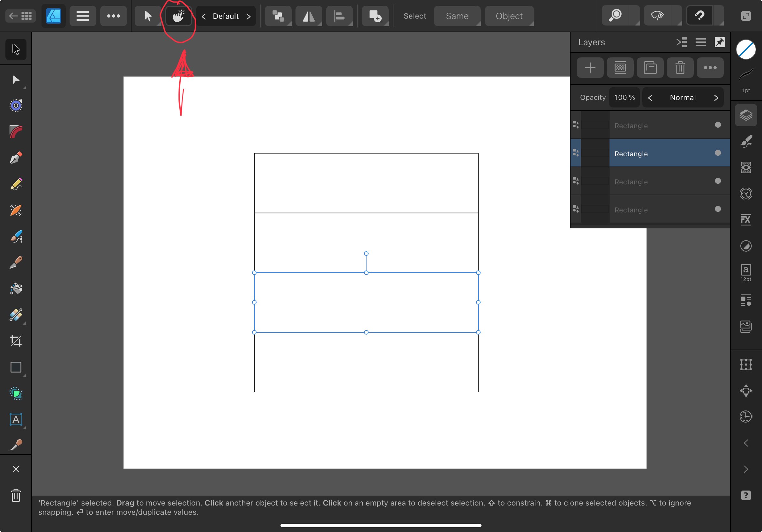Select the orange Knife tool
Image resolution: width=762 pixels, height=532 pixels.
pos(16,210)
